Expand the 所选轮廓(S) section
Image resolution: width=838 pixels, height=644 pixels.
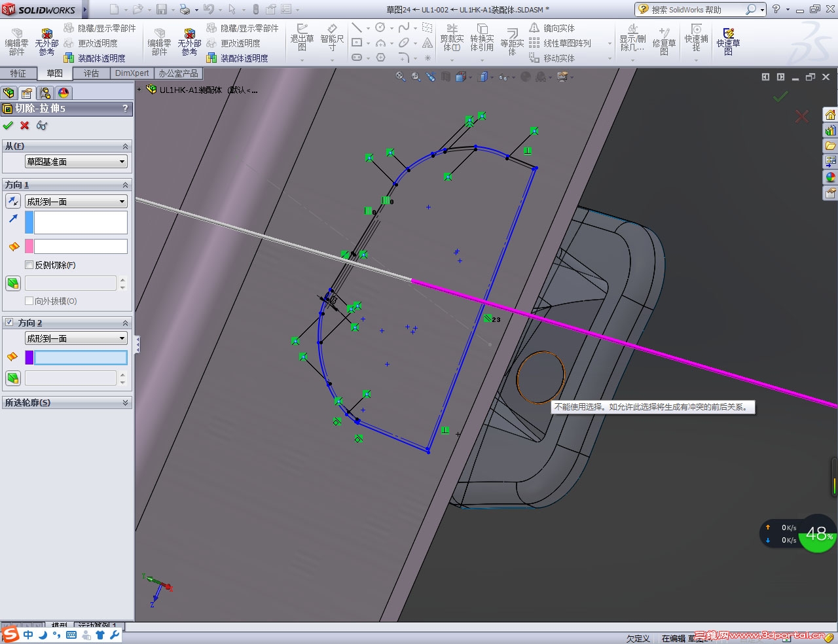(125, 402)
